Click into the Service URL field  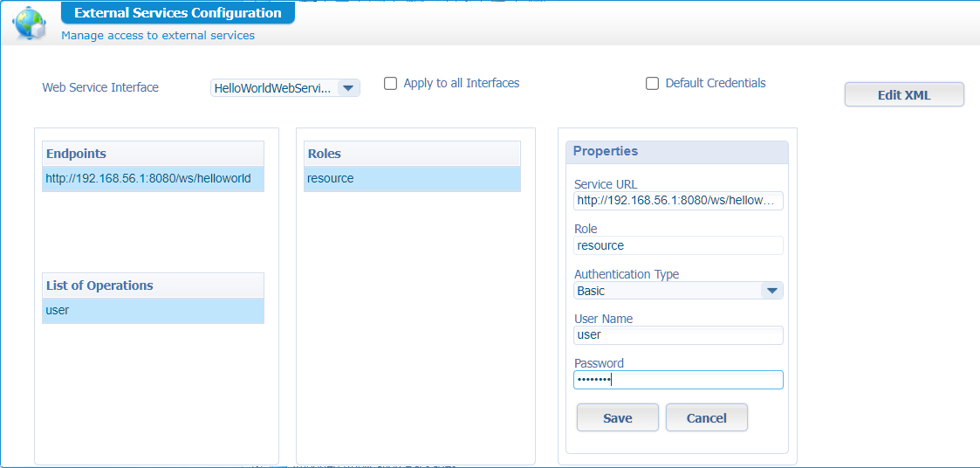[677, 201]
